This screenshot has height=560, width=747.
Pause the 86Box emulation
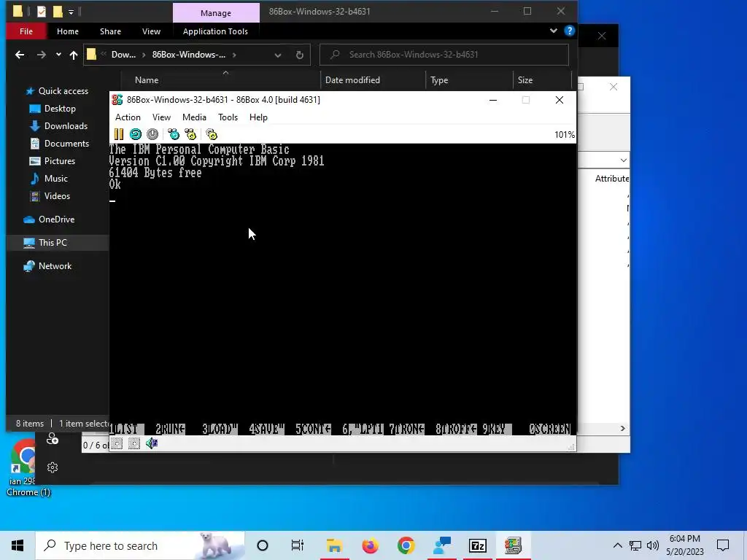pos(119,134)
